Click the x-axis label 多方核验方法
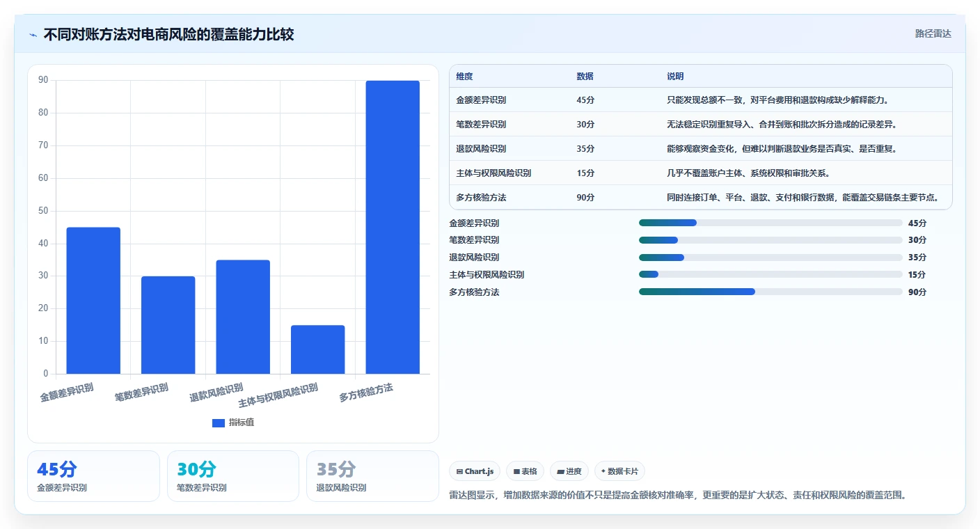The image size is (980, 529). click(366, 393)
